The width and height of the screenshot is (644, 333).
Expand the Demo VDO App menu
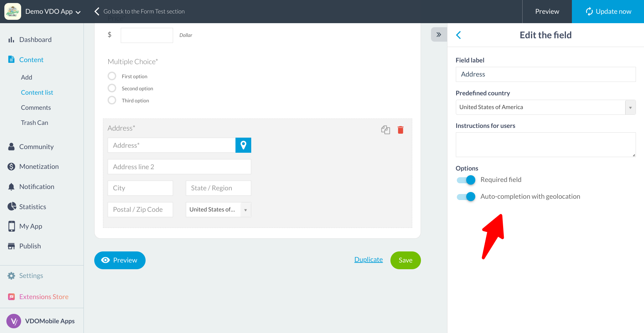pyautogui.click(x=53, y=11)
